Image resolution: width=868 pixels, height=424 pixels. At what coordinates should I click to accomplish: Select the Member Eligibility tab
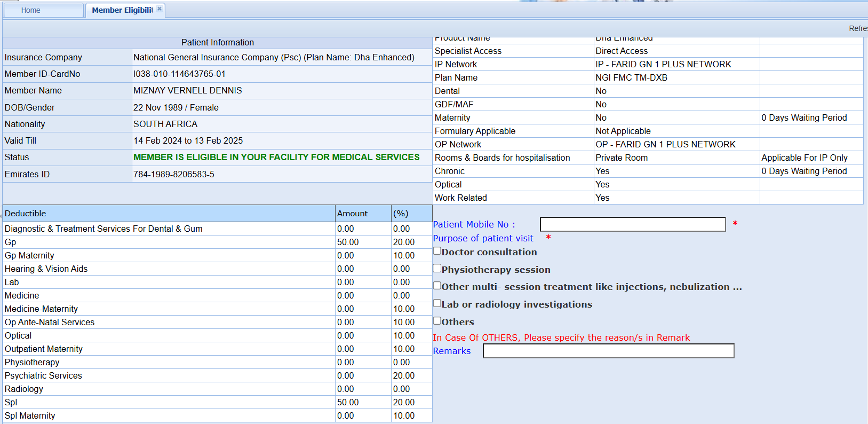click(122, 10)
